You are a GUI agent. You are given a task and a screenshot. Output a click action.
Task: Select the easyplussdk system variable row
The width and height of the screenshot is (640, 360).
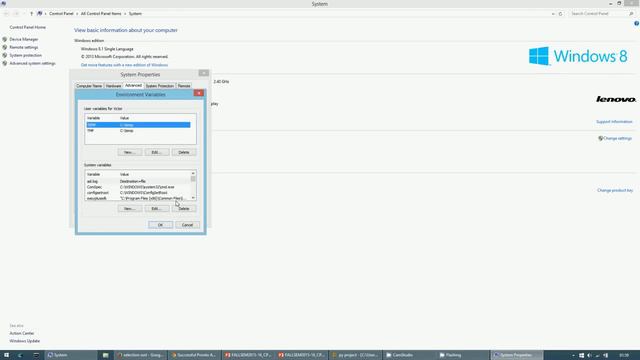(x=138, y=198)
